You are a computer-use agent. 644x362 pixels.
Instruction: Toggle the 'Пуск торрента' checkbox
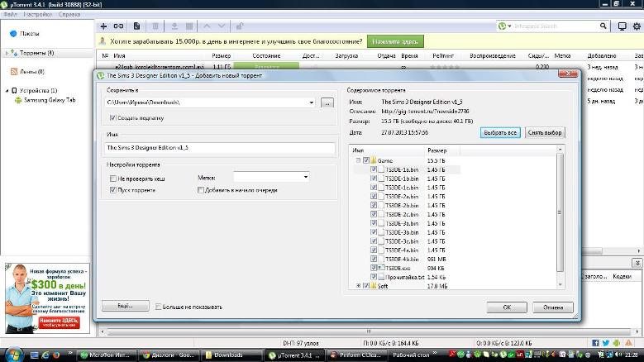click(x=113, y=190)
